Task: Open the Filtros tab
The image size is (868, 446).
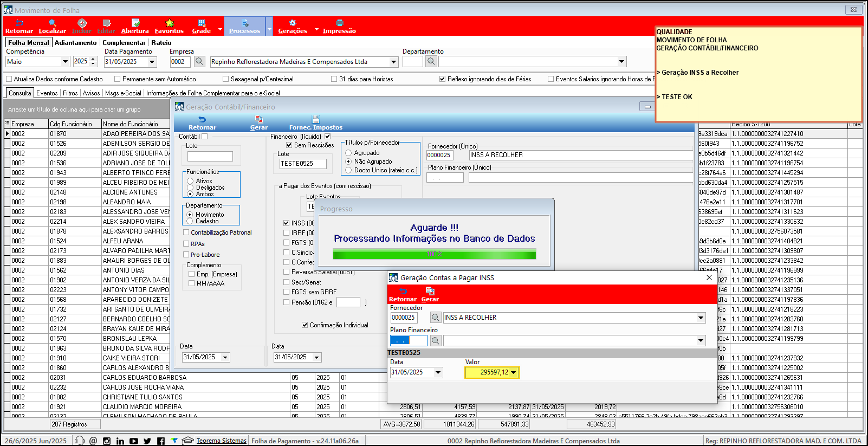Action: click(70, 93)
